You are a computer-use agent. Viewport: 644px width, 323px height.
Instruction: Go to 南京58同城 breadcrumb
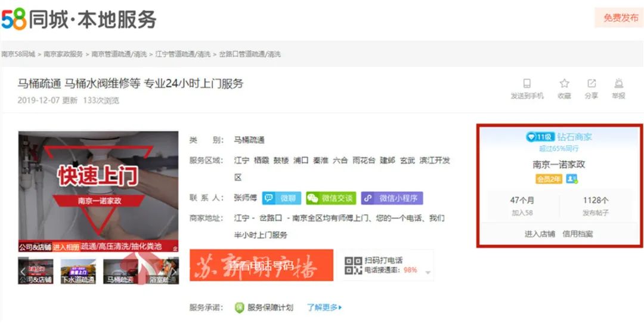[x=18, y=54]
